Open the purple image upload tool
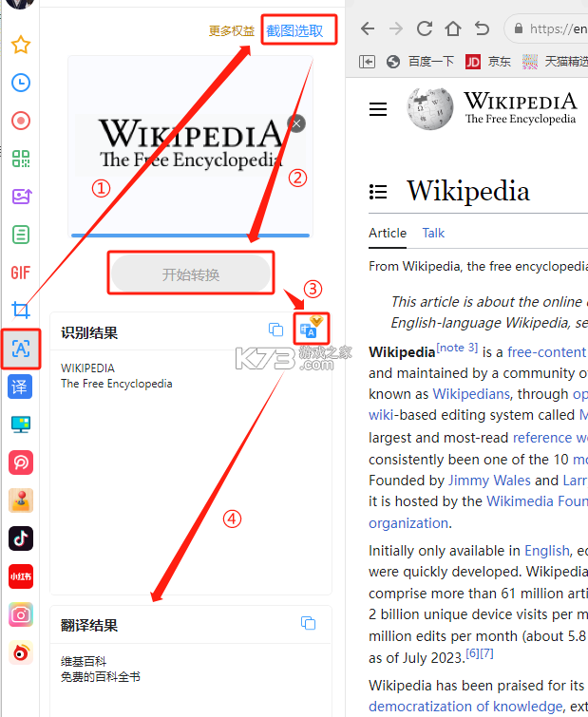Image resolution: width=588 pixels, height=717 pixels. [21, 197]
